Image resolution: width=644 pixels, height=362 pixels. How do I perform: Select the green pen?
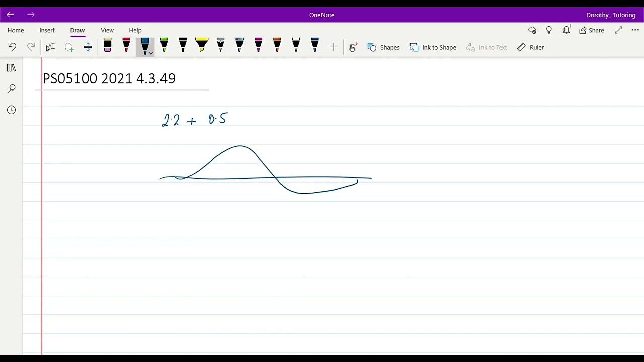click(164, 46)
